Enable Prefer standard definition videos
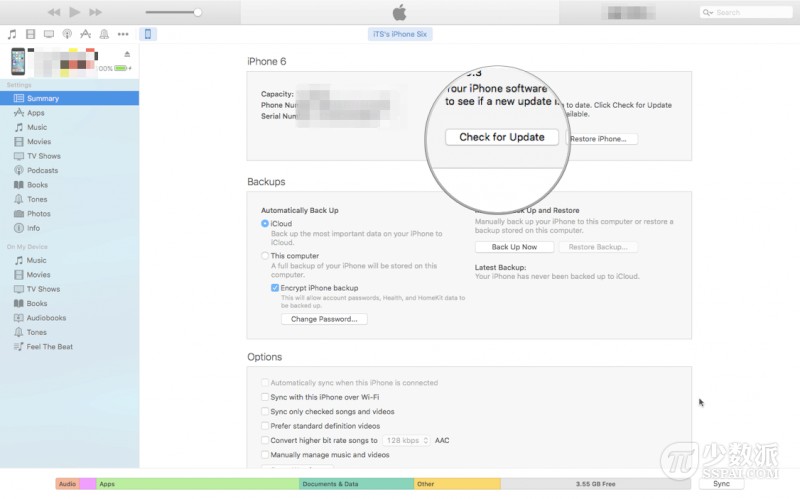Screen dimensions: 800x499 (265, 426)
